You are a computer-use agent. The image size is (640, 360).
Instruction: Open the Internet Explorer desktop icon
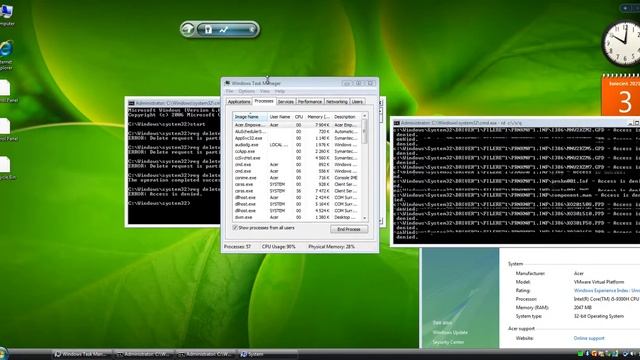pos(6,54)
